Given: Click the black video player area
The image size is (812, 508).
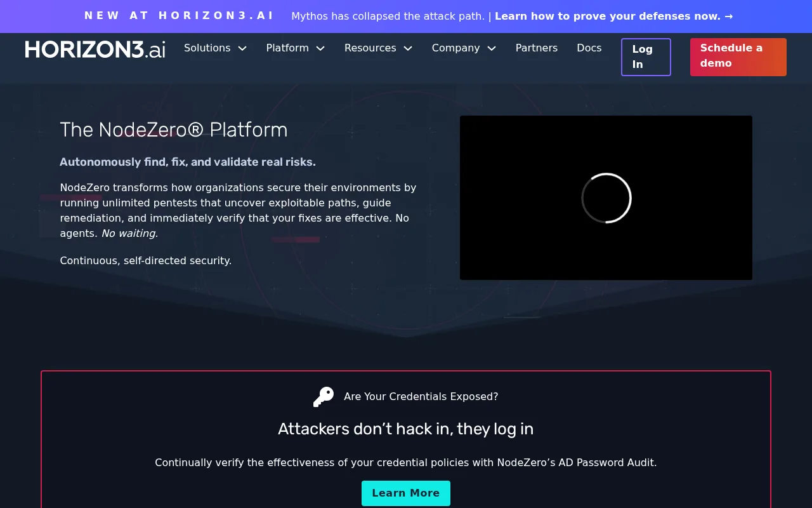Looking at the screenshot, I should 606,197.
